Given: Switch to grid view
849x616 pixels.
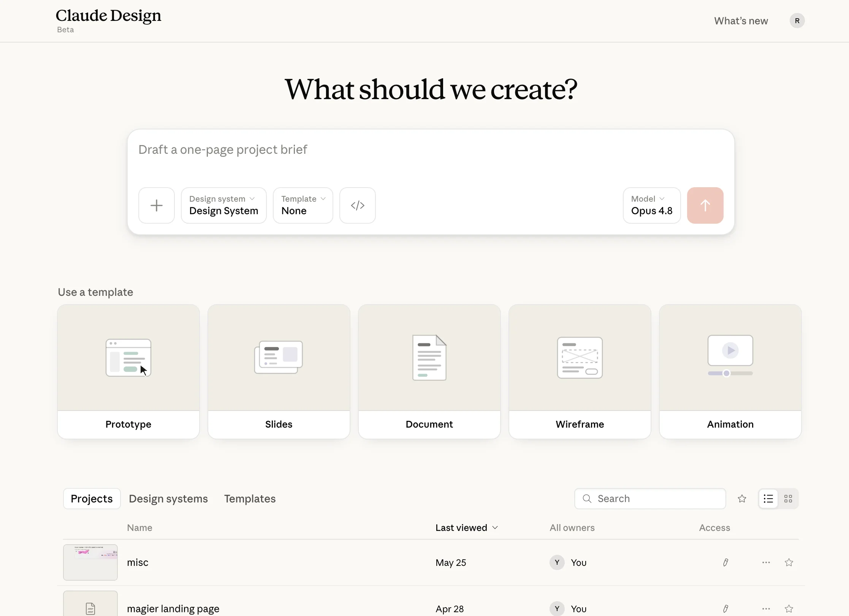Looking at the screenshot, I should pos(788,499).
